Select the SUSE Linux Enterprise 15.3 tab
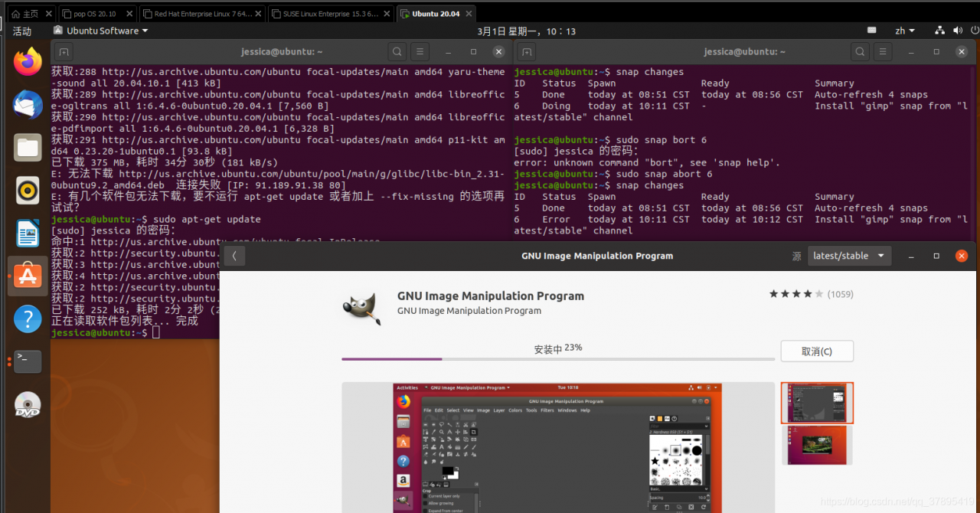 [x=331, y=14]
